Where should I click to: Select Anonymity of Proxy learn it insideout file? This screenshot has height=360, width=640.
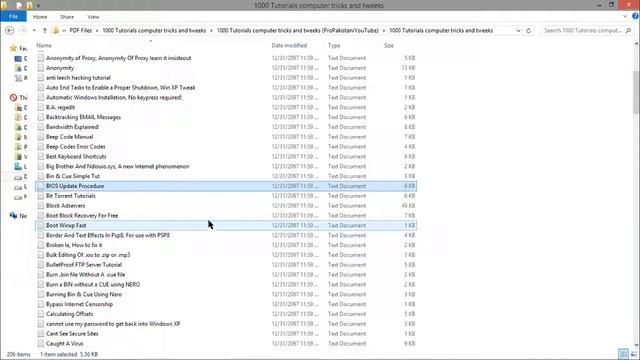pos(118,58)
